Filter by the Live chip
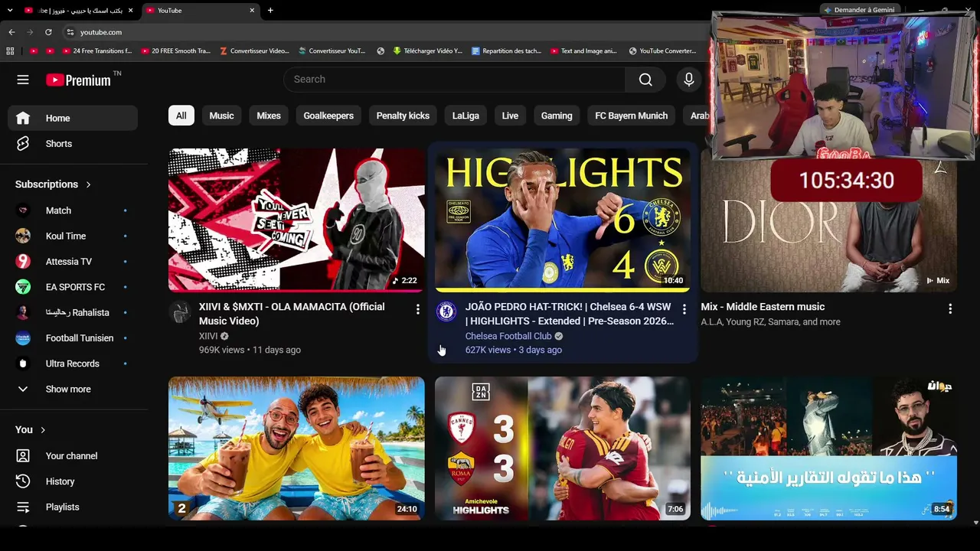Image resolution: width=980 pixels, height=551 pixels. click(x=510, y=116)
